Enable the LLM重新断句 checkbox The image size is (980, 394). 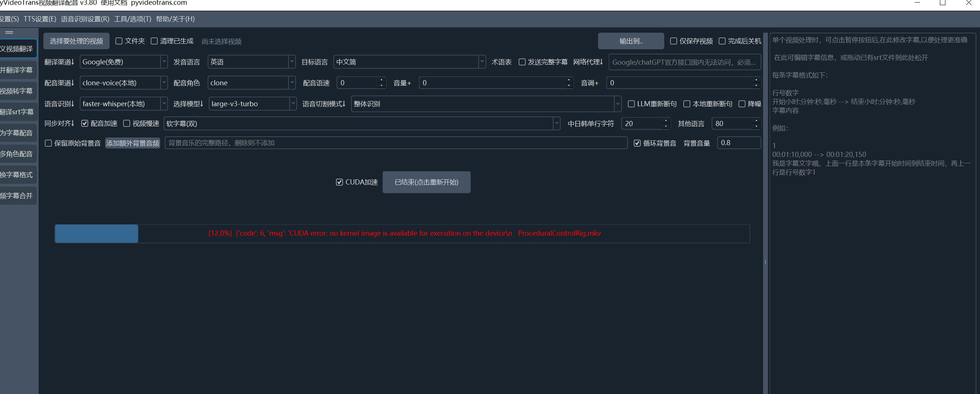tap(631, 104)
